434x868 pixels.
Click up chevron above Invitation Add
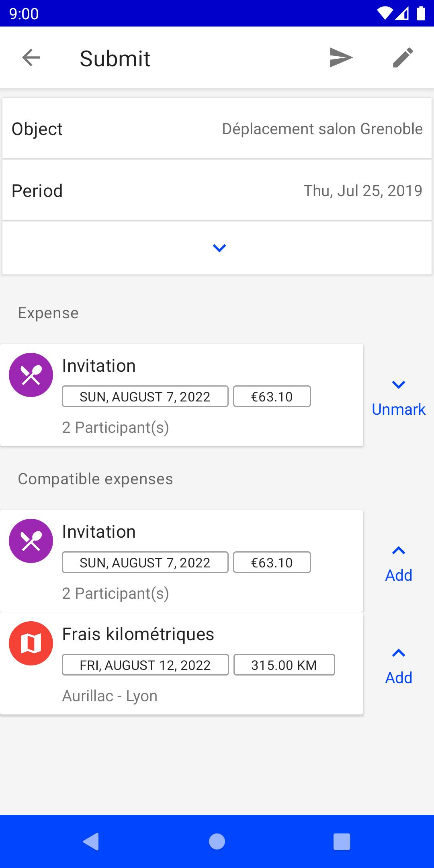coord(399,551)
